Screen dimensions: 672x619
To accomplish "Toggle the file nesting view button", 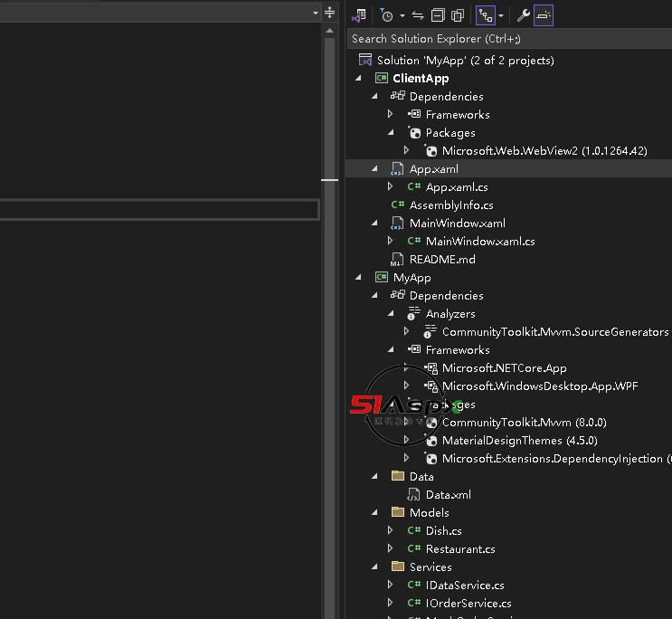I will coord(486,16).
